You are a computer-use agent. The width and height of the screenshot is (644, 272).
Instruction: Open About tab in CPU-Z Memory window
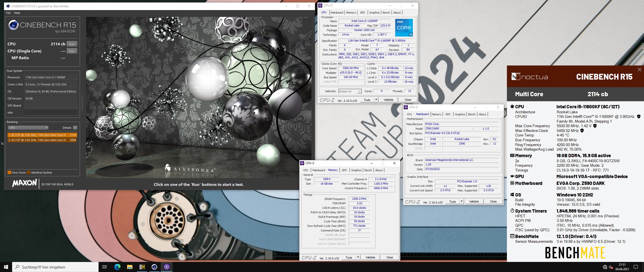click(x=379, y=170)
